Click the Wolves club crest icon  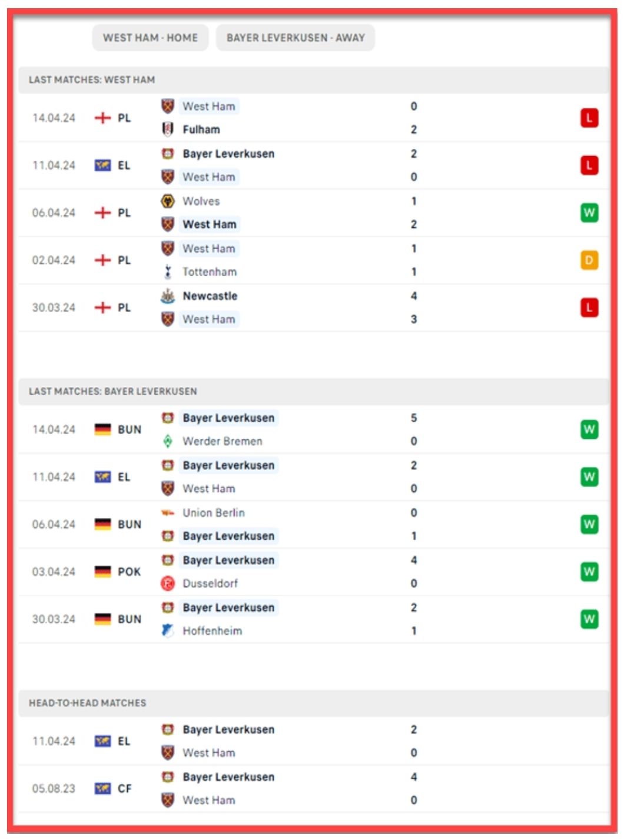[168, 201]
